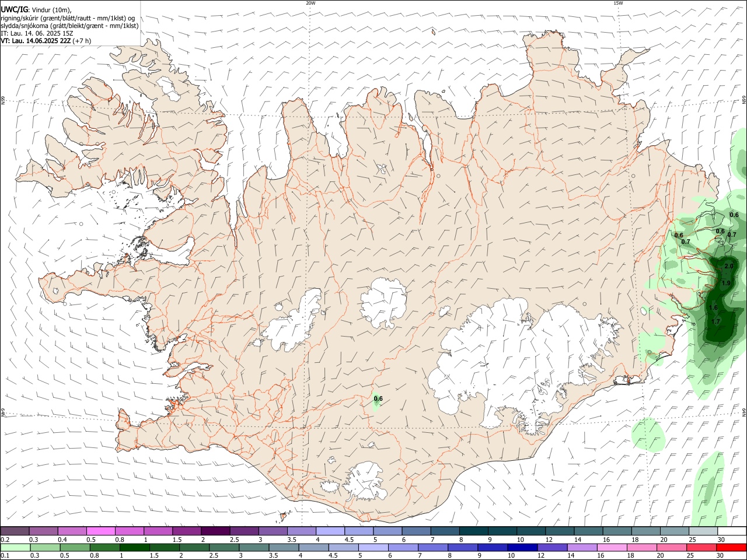The image size is (747, 560).
Task: Click the UWC/IG Vindur (10m) title line
Action: pos(36,10)
